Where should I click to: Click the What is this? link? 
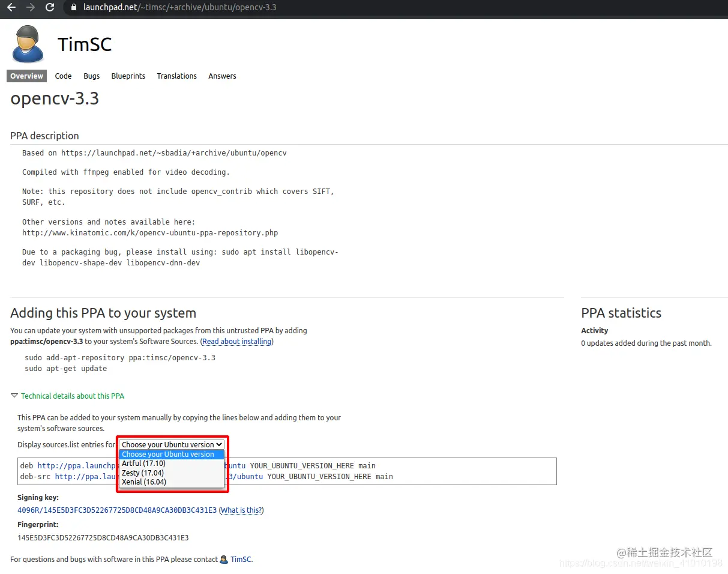[241, 510]
